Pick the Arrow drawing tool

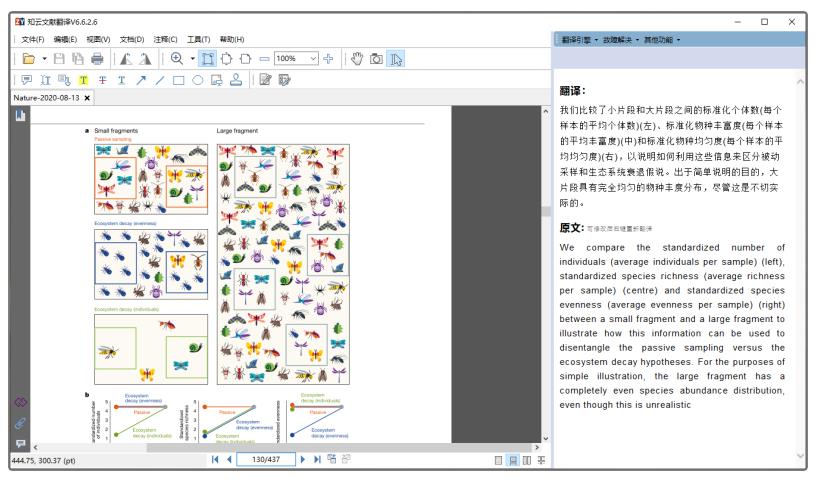140,82
